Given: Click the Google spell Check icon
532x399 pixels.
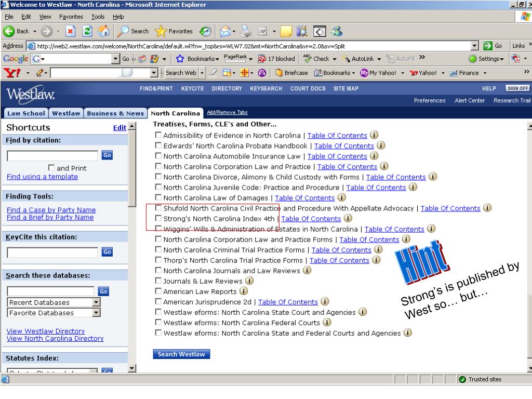Looking at the screenshot, I should [x=308, y=59].
